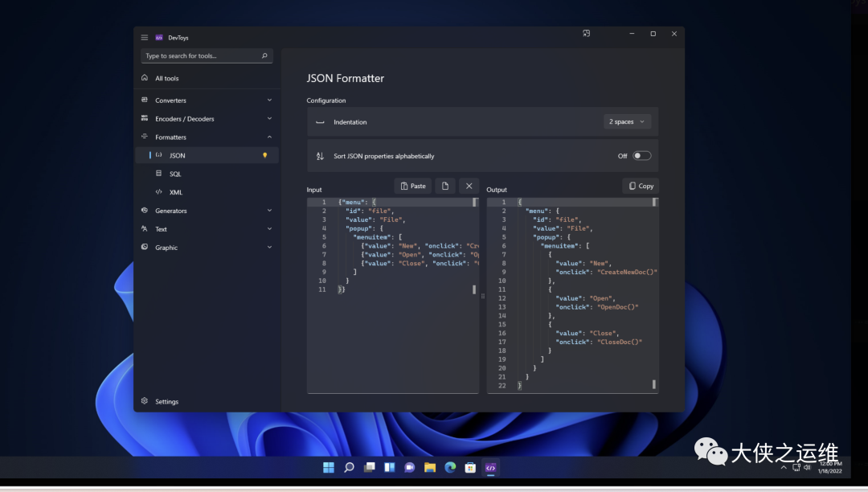Expand the Encoders / Decoders section chevron

[x=269, y=118]
